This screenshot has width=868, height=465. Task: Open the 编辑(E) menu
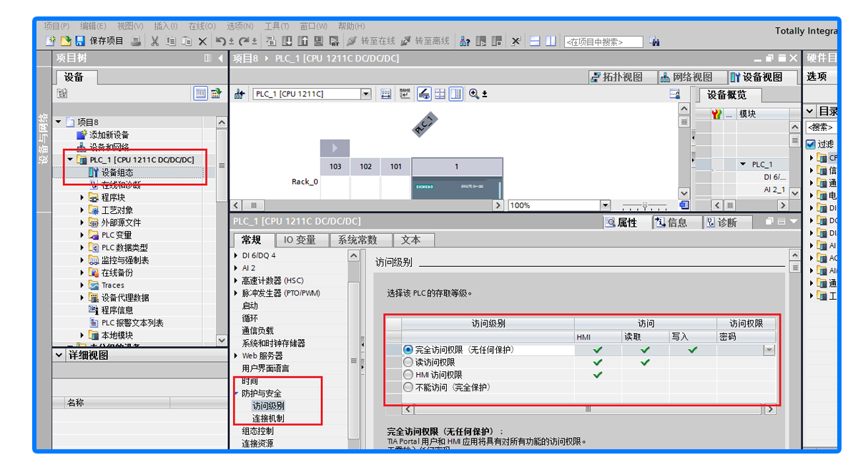click(x=93, y=26)
